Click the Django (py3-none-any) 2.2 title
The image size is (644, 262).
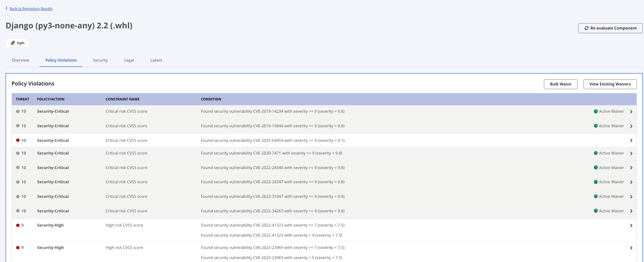(69, 25)
